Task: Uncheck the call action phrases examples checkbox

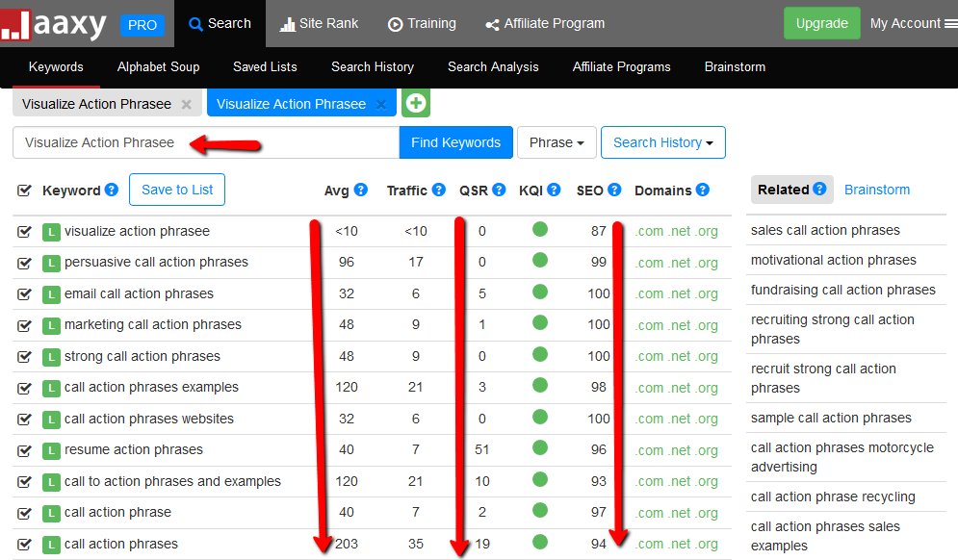Action: 24,388
